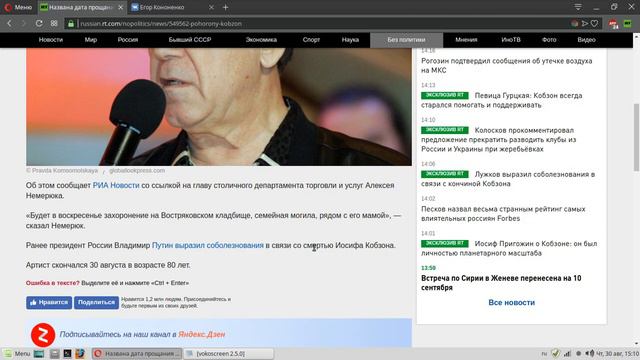Open the Видео section

coord(587,40)
